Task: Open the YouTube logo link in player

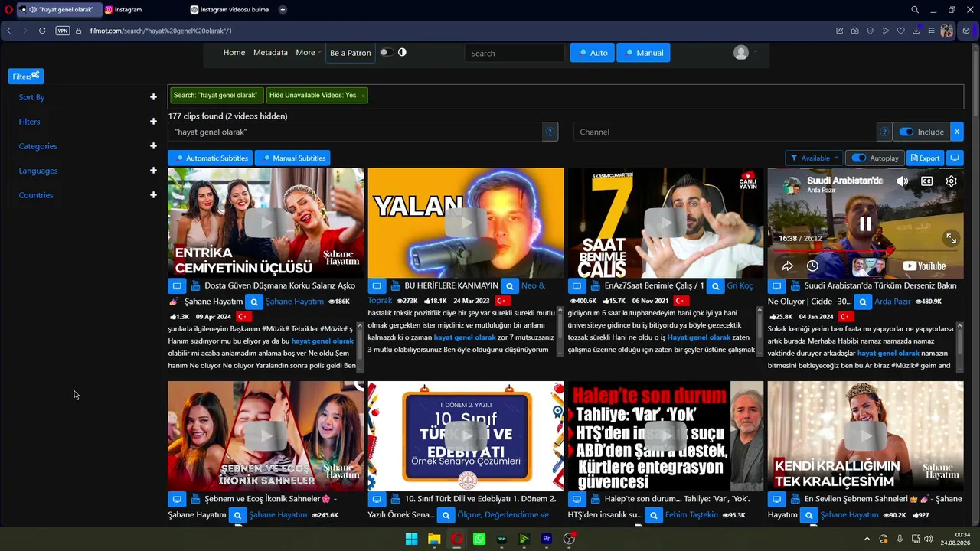Action: 924,266
